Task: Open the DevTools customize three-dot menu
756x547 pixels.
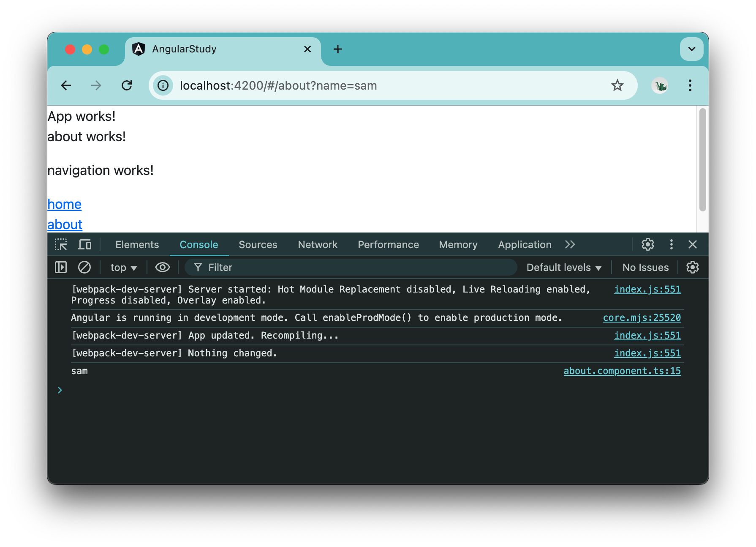Action: [671, 244]
